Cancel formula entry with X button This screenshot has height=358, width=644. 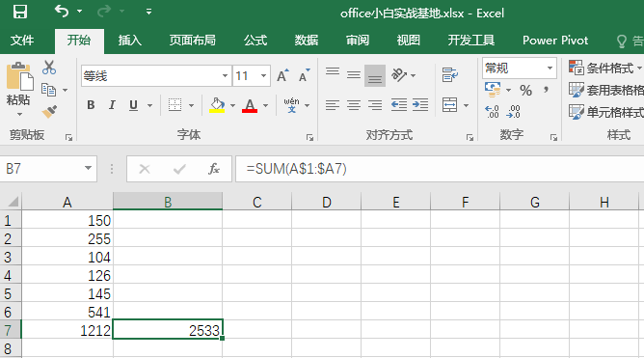point(145,169)
